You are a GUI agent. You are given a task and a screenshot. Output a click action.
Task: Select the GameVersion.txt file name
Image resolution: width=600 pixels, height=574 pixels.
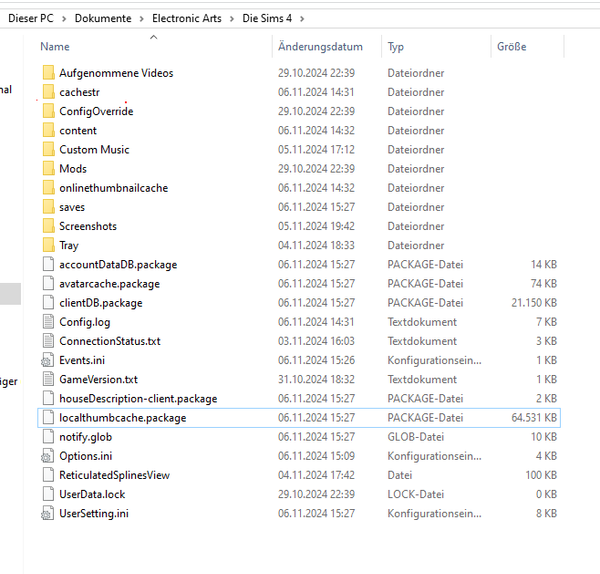[x=98, y=379]
